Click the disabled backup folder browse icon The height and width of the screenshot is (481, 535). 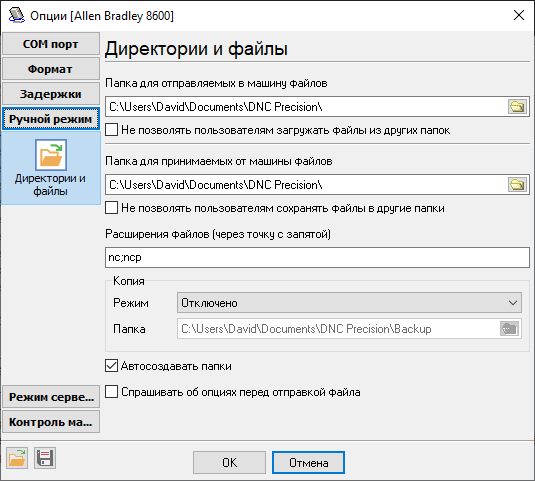[509, 329]
